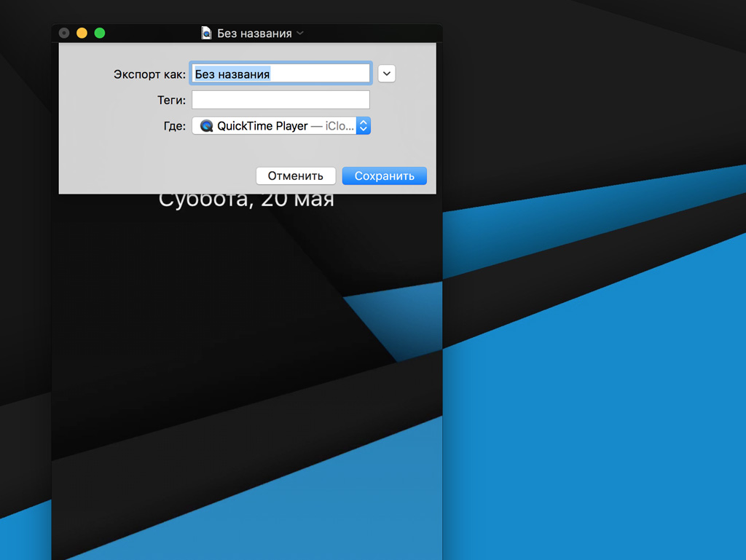Click the blue up-down arrows on Где popup
The width and height of the screenshot is (746, 560).
click(x=364, y=126)
